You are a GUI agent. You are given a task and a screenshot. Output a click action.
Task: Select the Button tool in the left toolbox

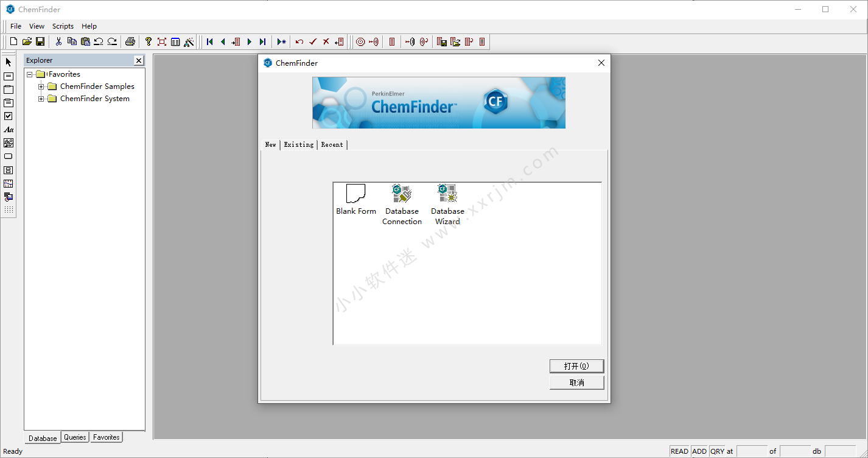coord(9,157)
